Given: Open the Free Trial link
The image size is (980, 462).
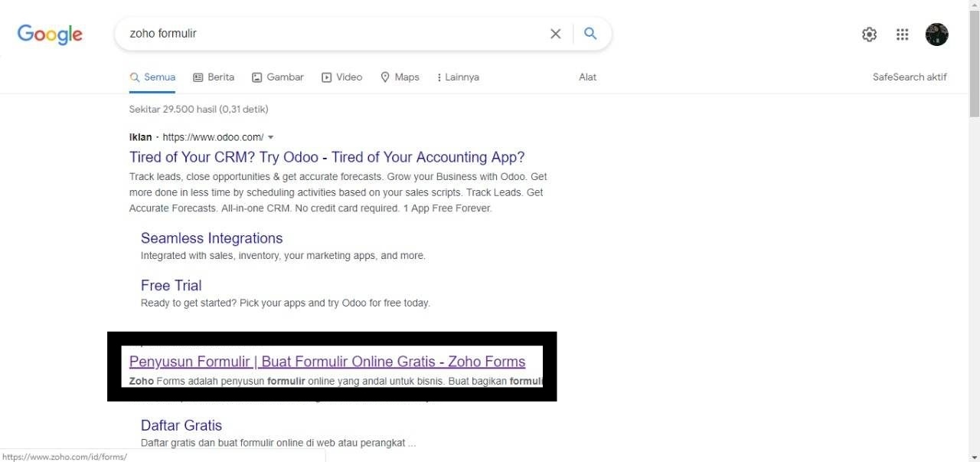Looking at the screenshot, I should 171,286.
